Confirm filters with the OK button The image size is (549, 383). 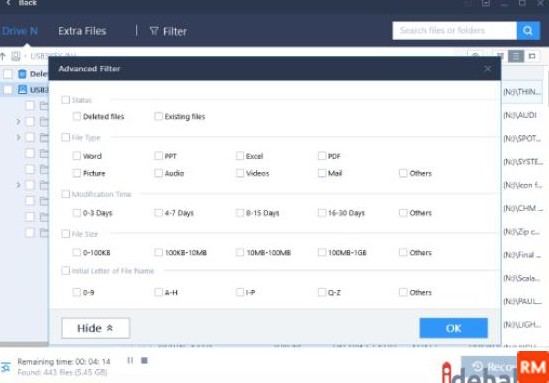[x=453, y=328]
